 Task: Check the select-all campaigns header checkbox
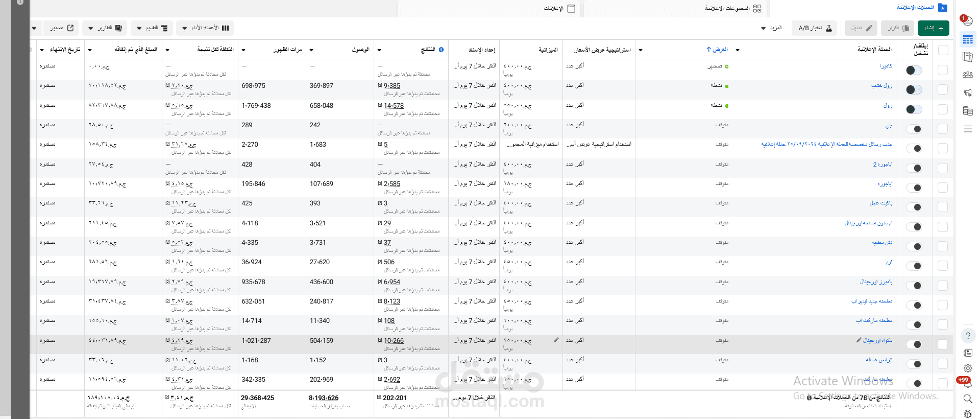click(x=943, y=50)
